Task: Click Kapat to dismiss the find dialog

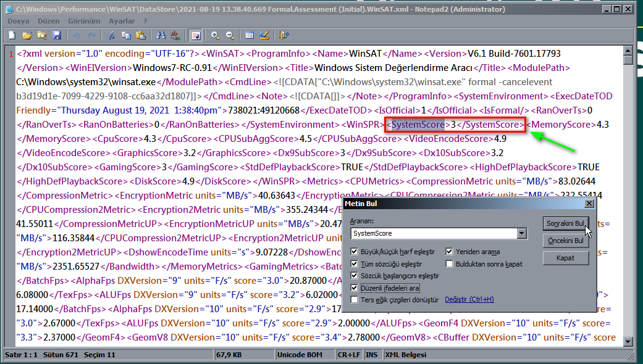Action: [x=566, y=258]
